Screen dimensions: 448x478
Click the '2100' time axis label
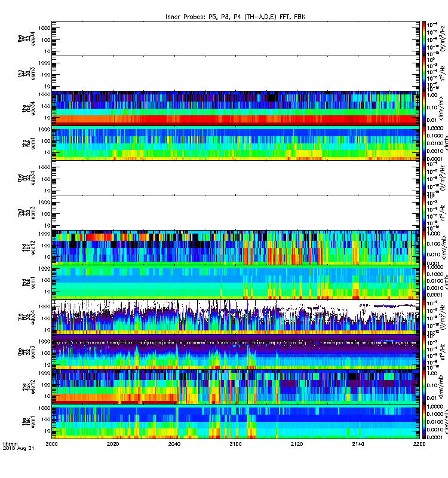click(x=235, y=444)
